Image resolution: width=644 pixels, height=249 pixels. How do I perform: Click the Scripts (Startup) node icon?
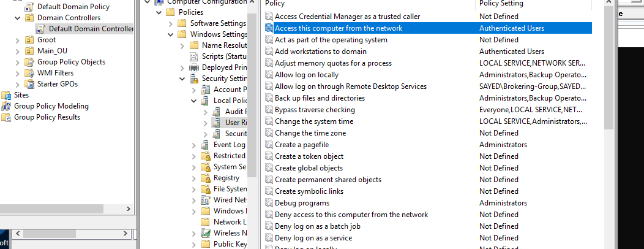tap(194, 56)
